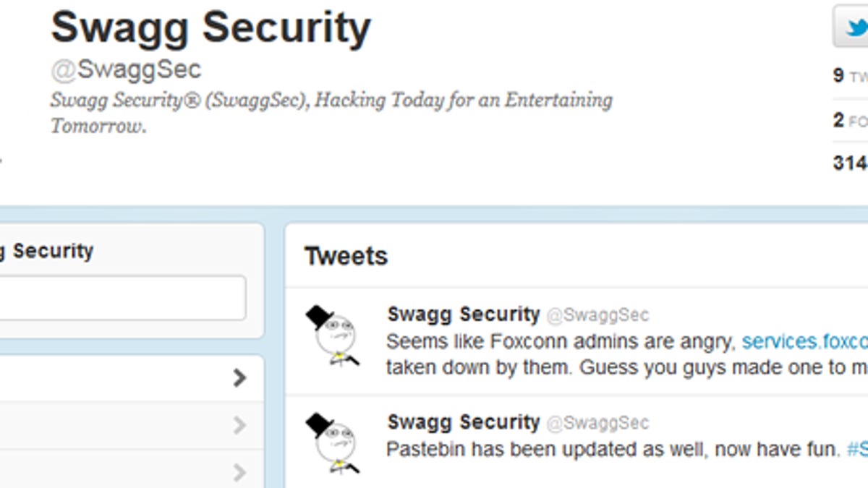The width and height of the screenshot is (868, 488).
Task: Open the middle gray chevron sidebar row
Action: pos(239,427)
